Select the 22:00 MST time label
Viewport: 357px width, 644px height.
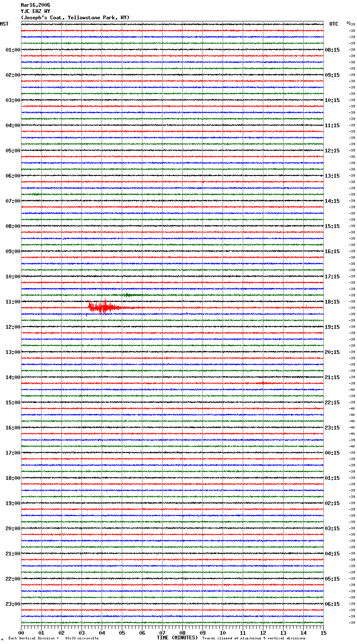click(x=13, y=579)
